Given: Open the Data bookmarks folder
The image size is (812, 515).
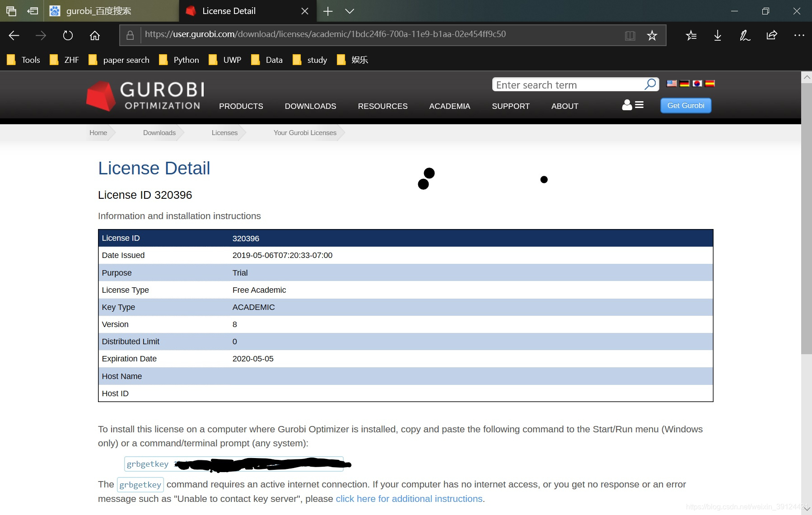Looking at the screenshot, I should [x=267, y=60].
